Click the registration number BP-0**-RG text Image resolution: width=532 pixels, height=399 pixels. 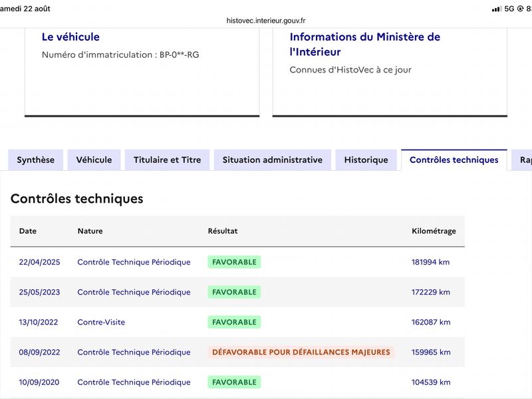(179, 55)
